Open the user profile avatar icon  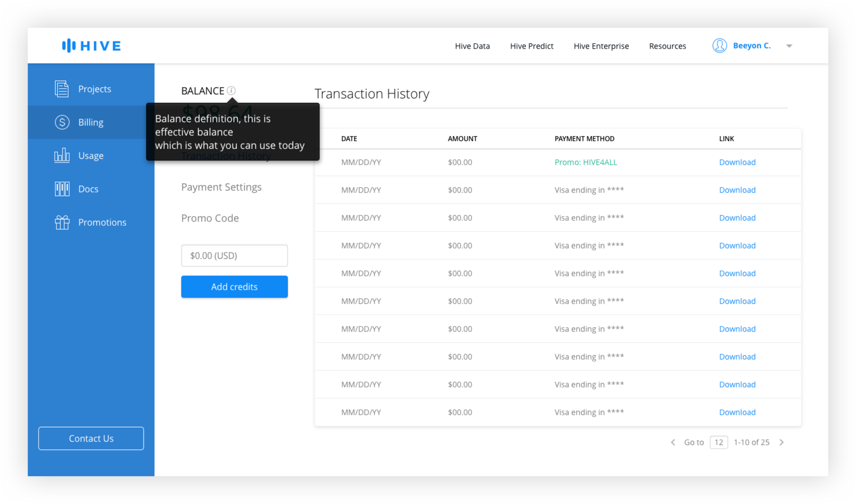click(719, 46)
